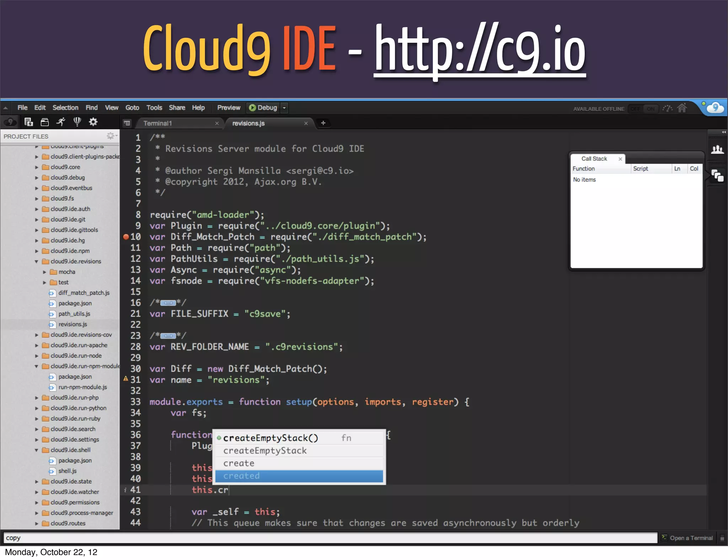Click the Open a Terminal icon
Image resolution: width=728 pixels, height=560 pixels.
(664, 538)
